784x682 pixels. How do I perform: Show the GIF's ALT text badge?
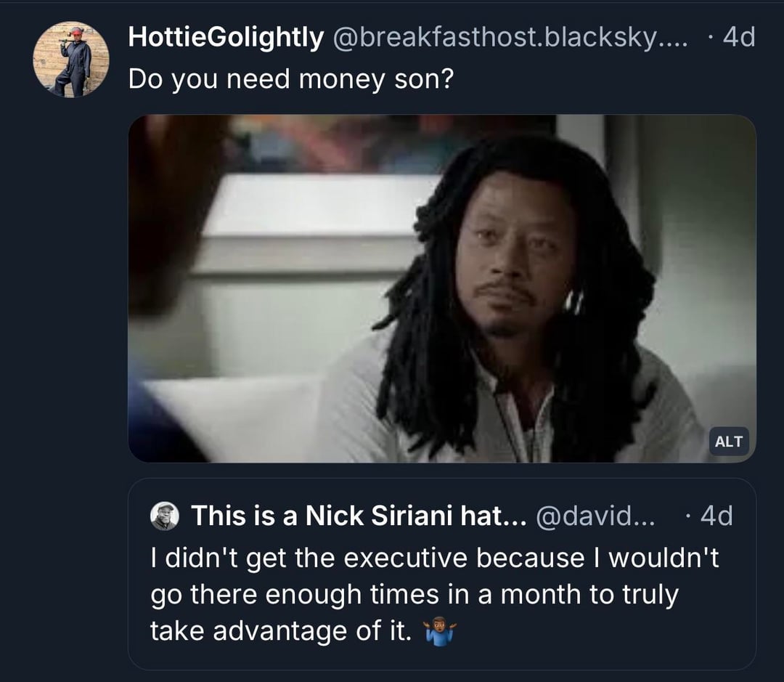728,441
